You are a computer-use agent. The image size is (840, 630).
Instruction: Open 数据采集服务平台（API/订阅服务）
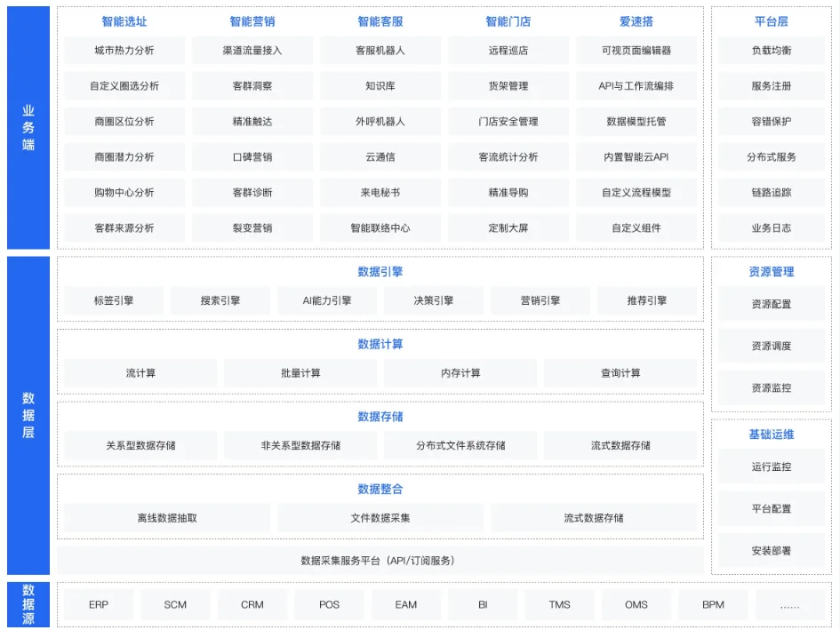coord(378,561)
